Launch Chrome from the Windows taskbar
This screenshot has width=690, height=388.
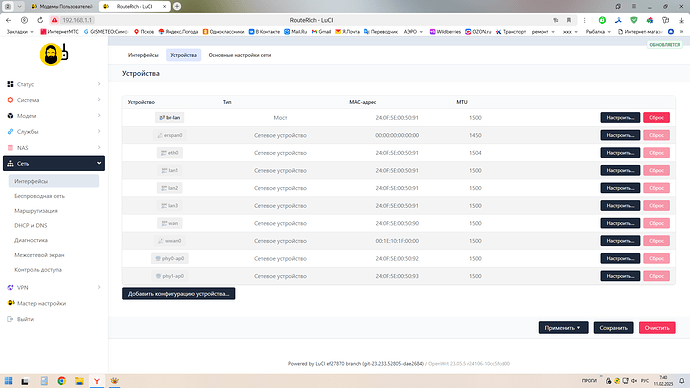click(62, 381)
